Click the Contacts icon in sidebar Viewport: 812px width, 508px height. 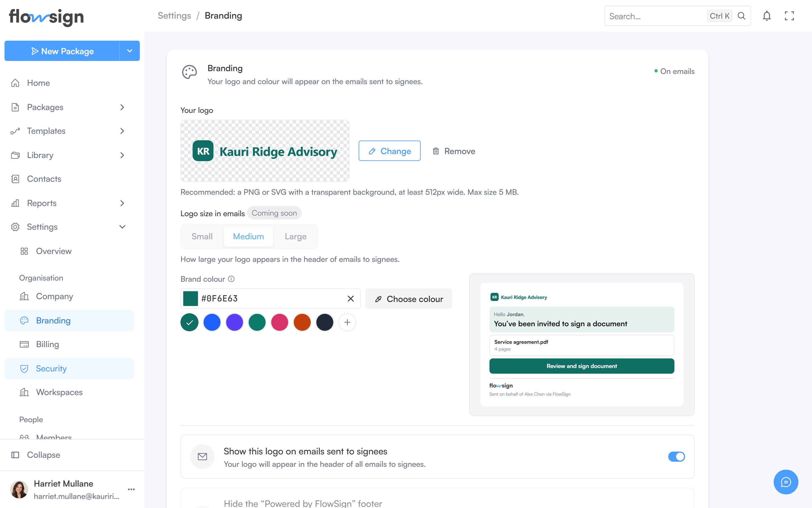point(15,179)
